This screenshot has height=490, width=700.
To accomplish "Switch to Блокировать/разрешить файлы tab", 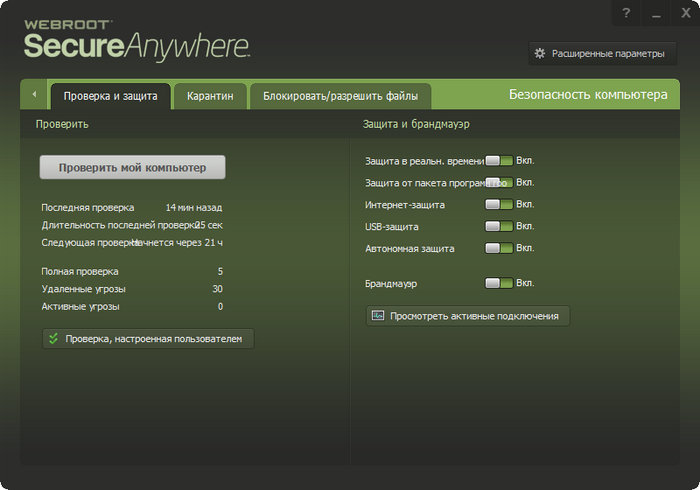I will tap(340, 96).
